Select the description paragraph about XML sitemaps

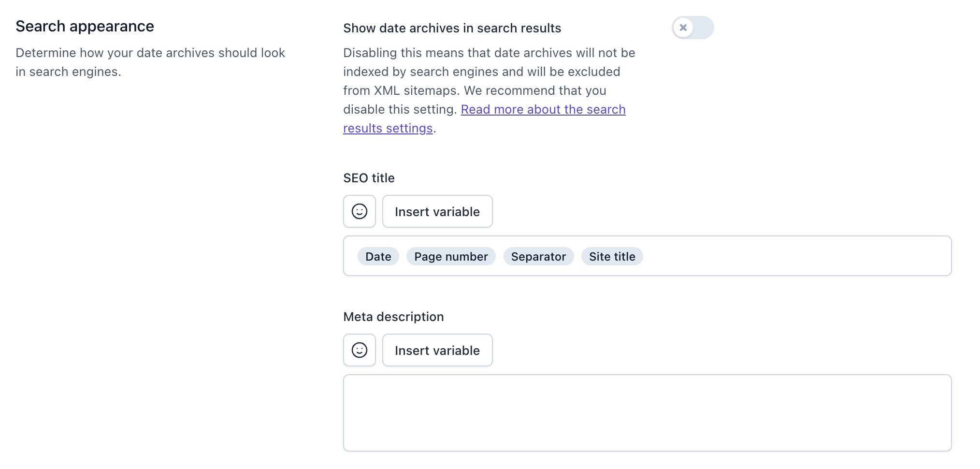pyautogui.click(x=488, y=90)
